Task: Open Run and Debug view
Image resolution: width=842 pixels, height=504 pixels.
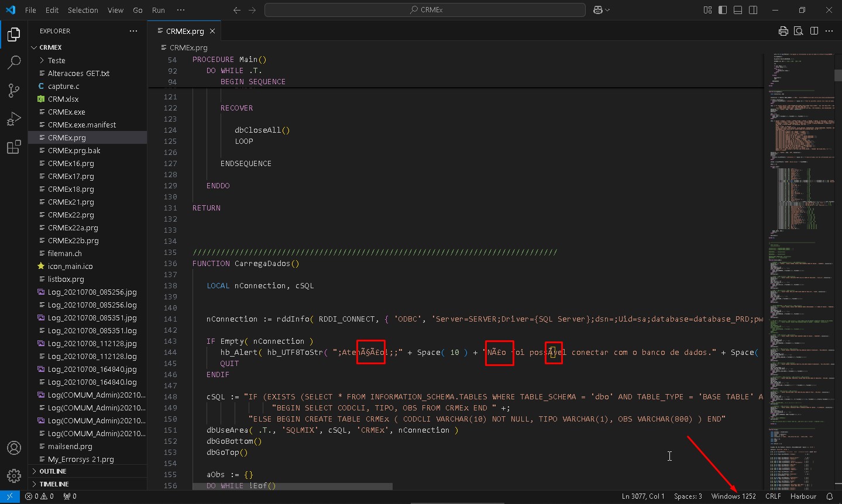Action: pos(14,119)
